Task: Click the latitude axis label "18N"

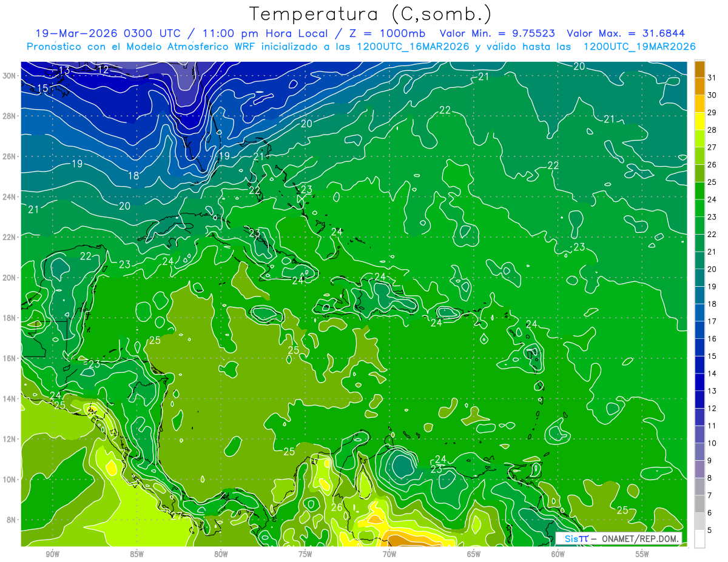Action: click(9, 318)
